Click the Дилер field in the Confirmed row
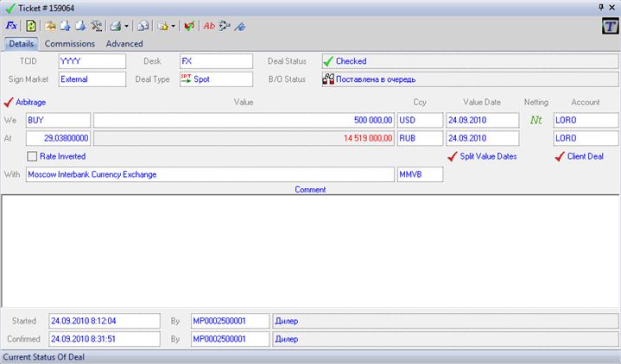The image size is (621, 364). click(x=446, y=339)
